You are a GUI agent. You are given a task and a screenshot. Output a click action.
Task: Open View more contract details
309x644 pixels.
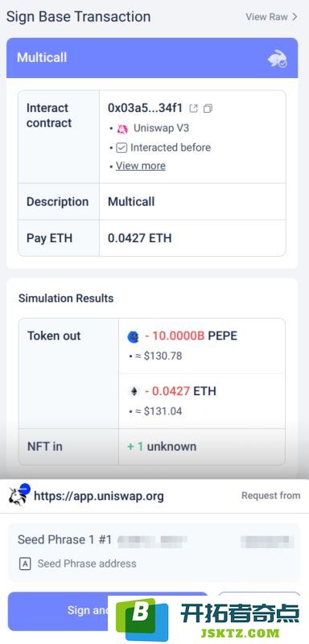[141, 166]
